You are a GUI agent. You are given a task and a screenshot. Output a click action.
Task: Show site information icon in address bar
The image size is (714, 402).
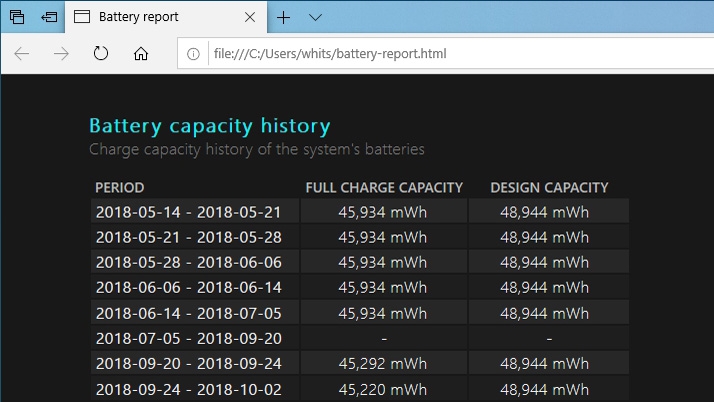point(193,54)
